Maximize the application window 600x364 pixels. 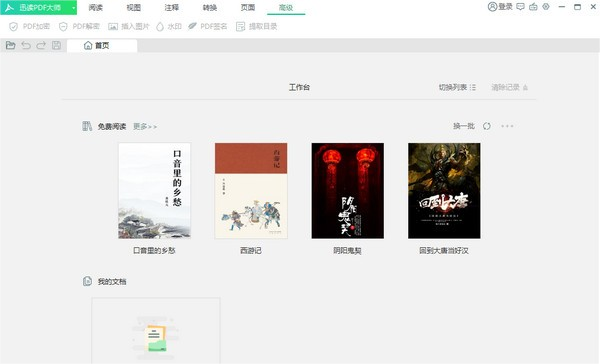coord(577,7)
